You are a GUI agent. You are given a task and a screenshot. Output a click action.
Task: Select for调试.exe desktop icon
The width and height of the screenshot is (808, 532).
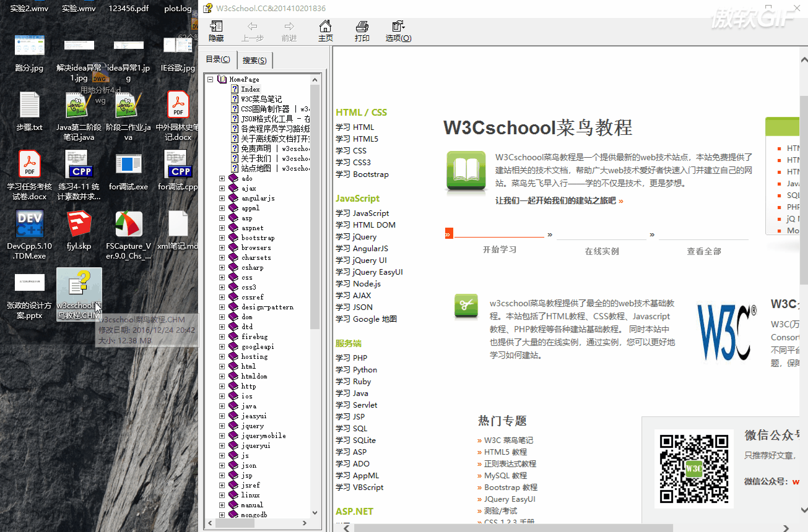129,171
